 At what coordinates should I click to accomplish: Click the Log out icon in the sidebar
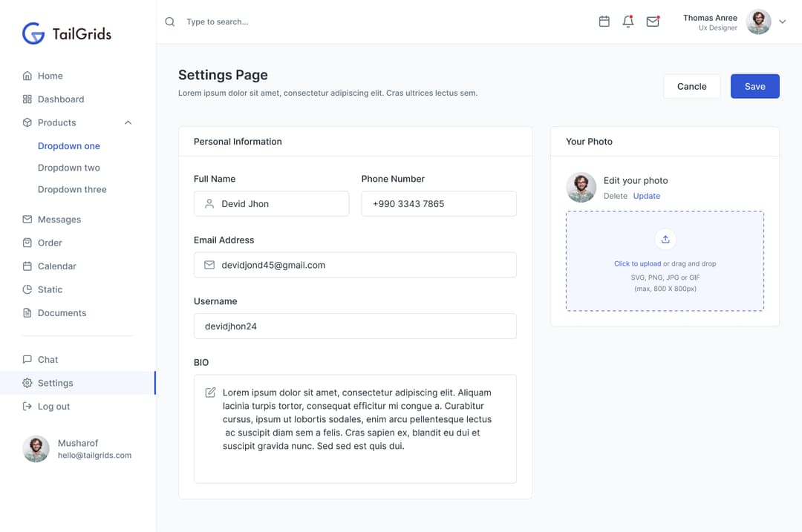pyautogui.click(x=26, y=406)
